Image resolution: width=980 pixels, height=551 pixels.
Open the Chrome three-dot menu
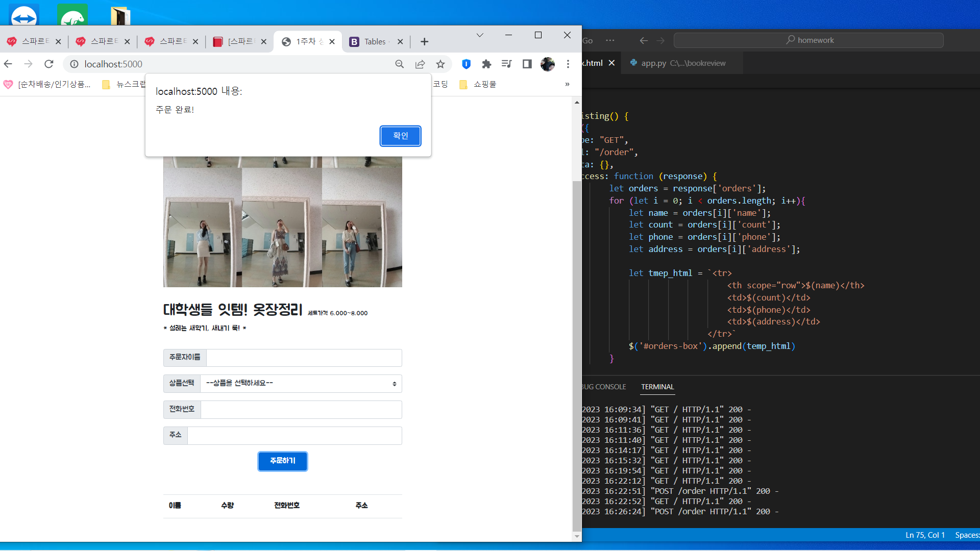568,64
